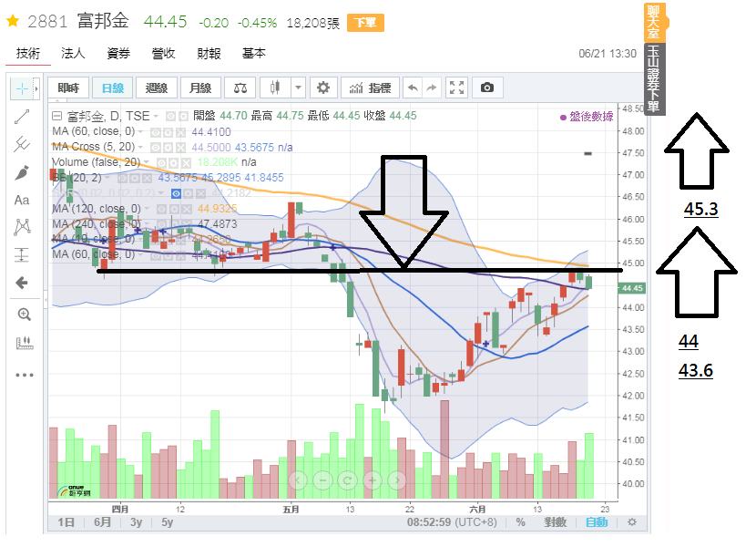Select the 月線 monthly interval button
This screenshot has height=547, width=756.
coord(200,88)
